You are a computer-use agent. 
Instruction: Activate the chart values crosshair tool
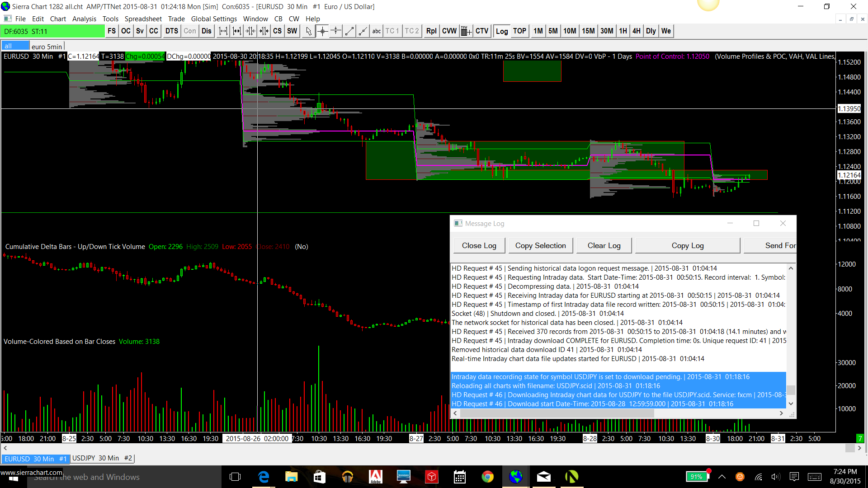pos(322,31)
